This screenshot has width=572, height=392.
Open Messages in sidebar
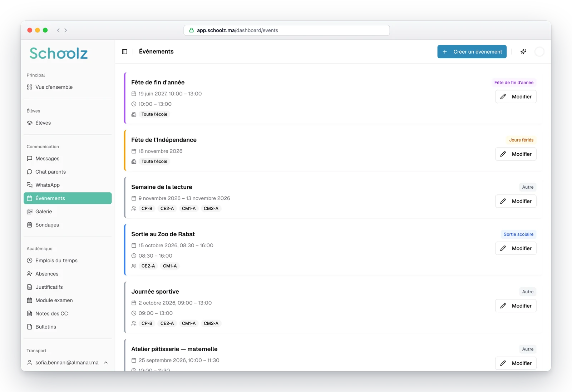click(x=68, y=159)
